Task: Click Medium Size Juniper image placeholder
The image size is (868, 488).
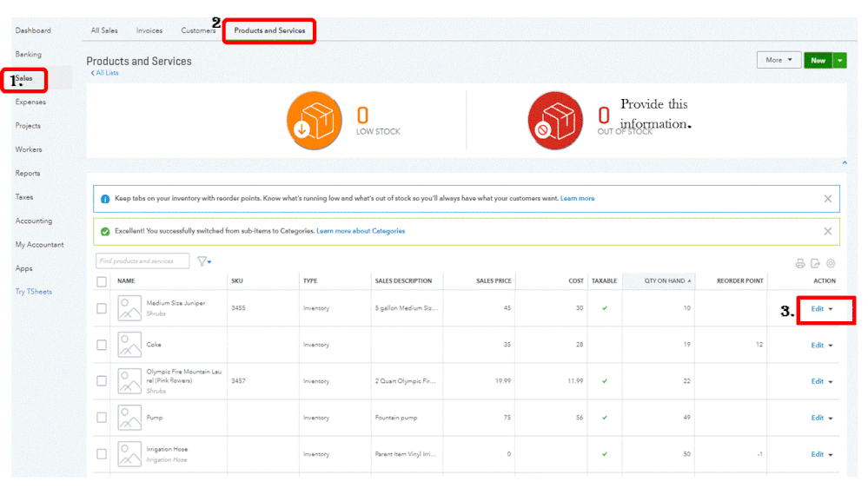Action: [x=129, y=308]
